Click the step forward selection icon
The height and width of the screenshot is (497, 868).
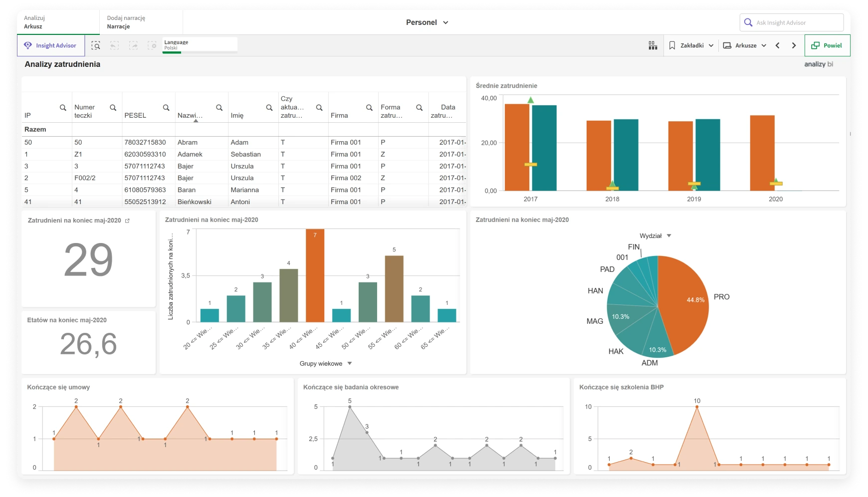(x=133, y=45)
